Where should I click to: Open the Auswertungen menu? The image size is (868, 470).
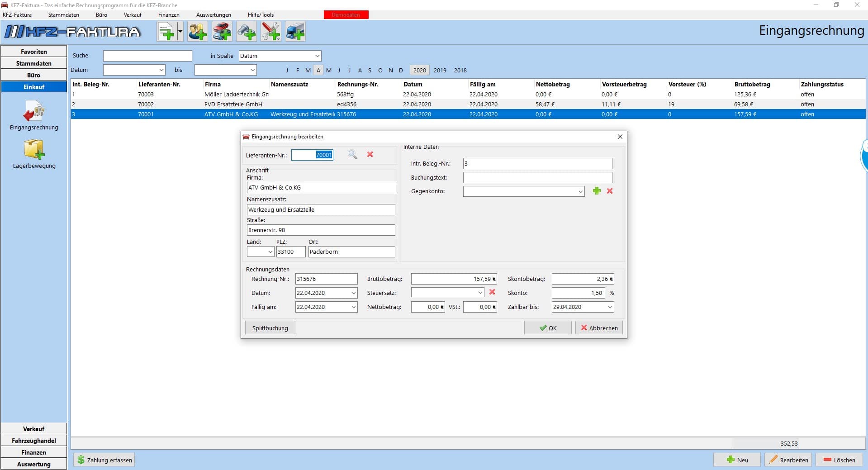click(x=213, y=15)
